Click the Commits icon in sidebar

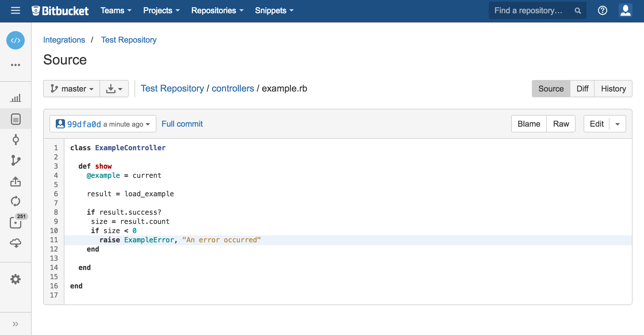[x=16, y=139]
